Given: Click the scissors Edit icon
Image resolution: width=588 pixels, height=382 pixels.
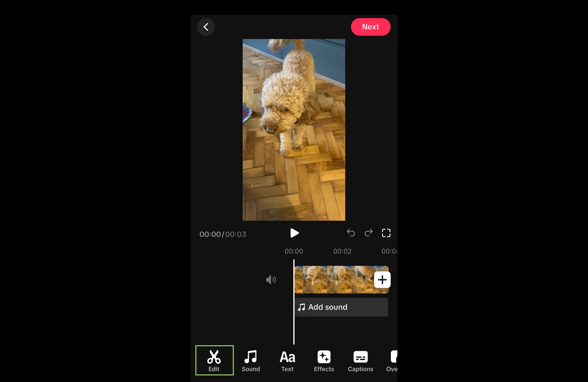Looking at the screenshot, I should pos(213,360).
